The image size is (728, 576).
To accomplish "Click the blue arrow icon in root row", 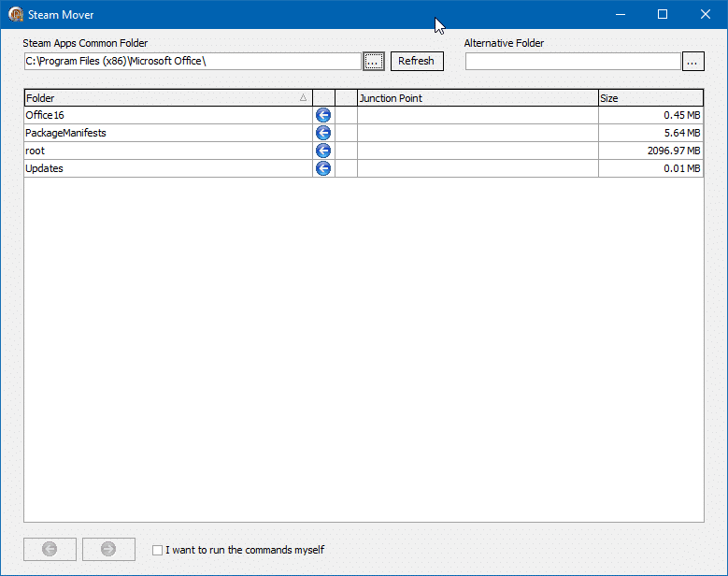I will click(x=323, y=151).
